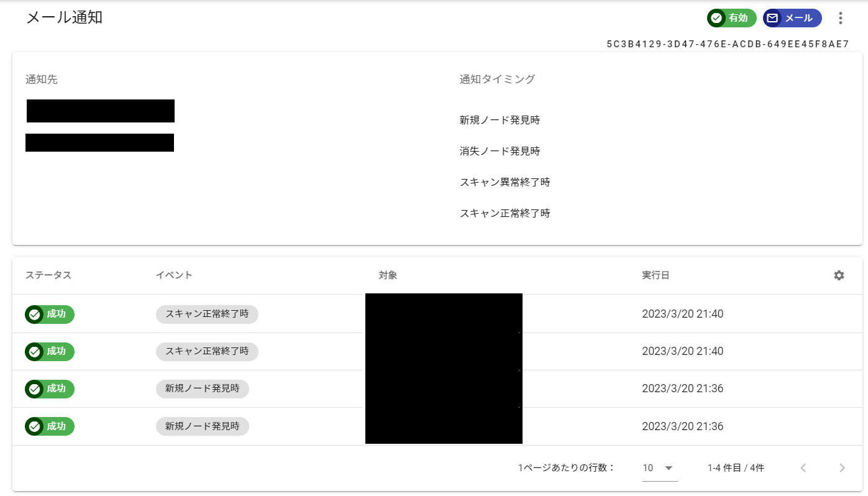Select the notification ID text

728,44
